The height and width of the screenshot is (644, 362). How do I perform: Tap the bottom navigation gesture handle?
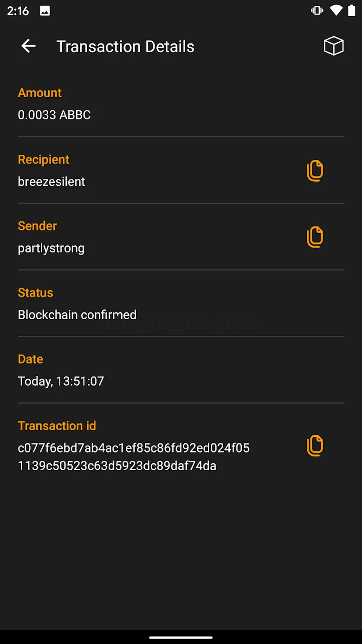(181, 637)
